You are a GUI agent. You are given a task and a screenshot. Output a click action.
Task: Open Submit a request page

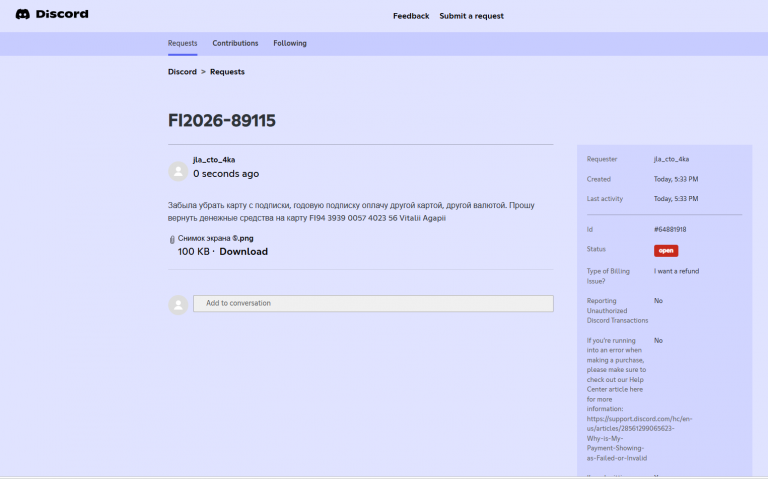471,16
